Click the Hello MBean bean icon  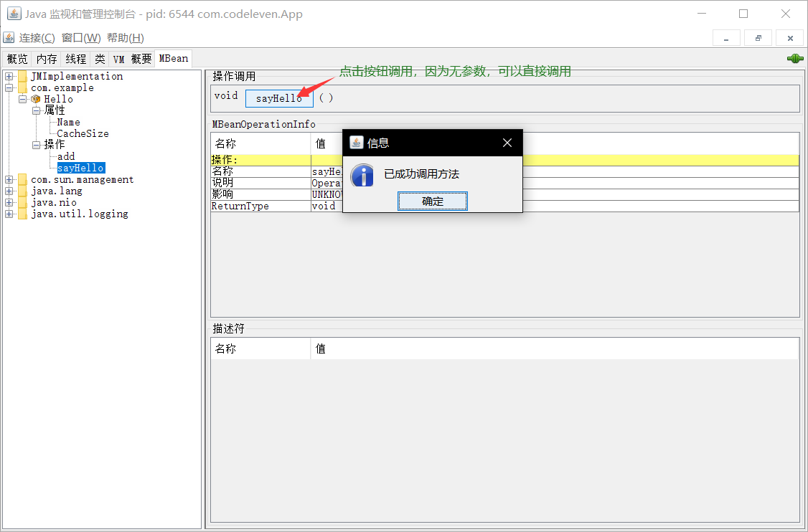(x=36, y=99)
